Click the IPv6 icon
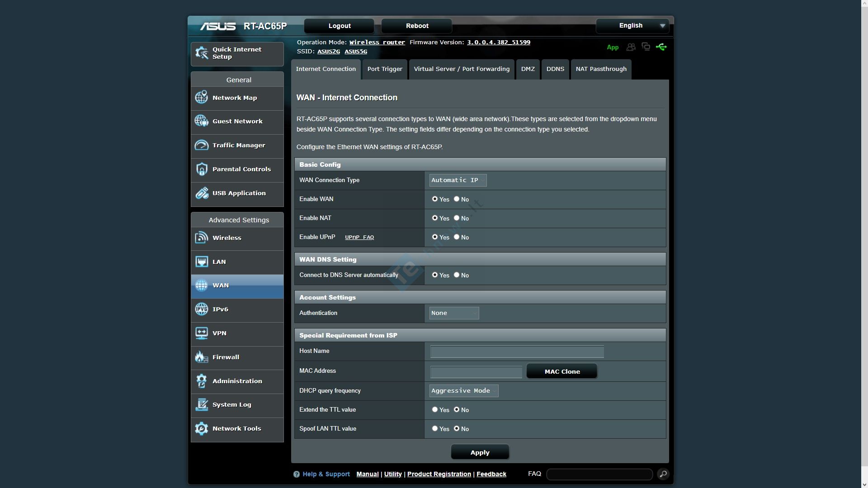868x488 pixels. (x=202, y=309)
